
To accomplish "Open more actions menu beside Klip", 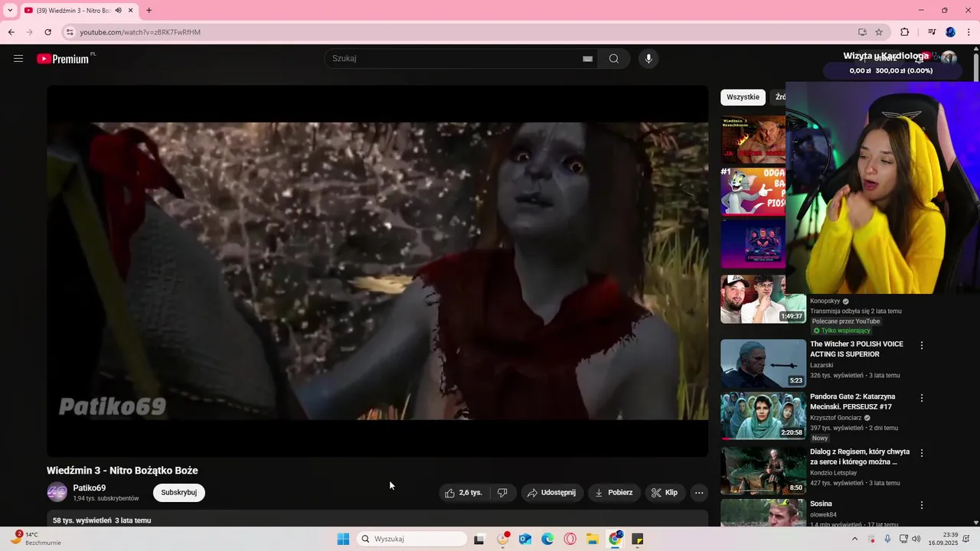I will pyautogui.click(x=699, y=493).
